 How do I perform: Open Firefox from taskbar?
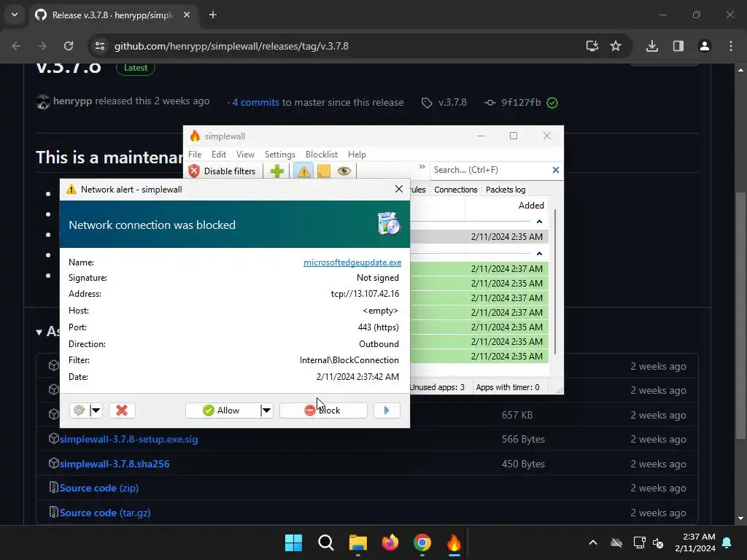click(390, 542)
